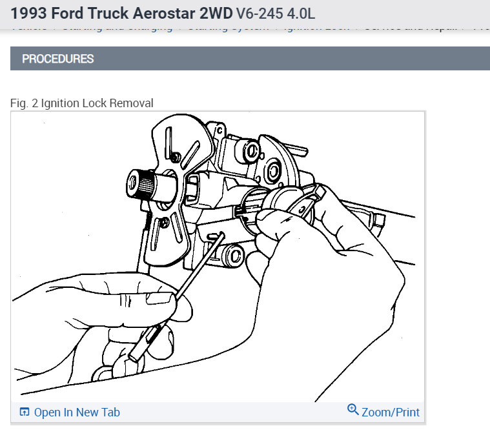Click the open-in-new-tab arrow icon
Image resolution: width=490 pixels, height=448 pixels.
click(25, 412)
